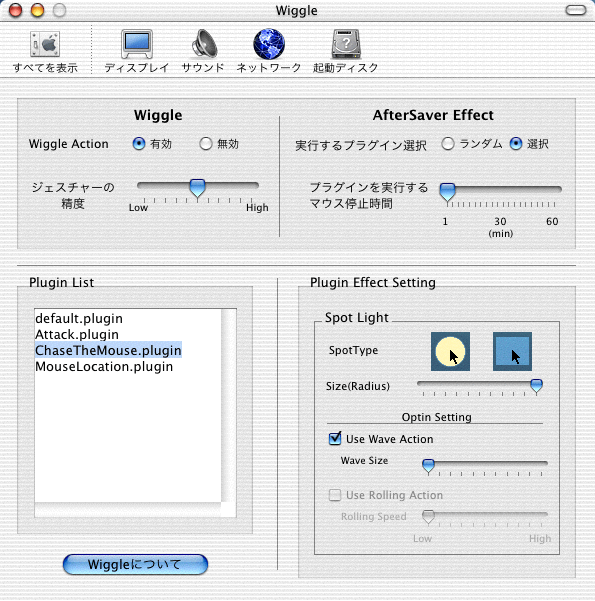595x601 pixels.
Task: Click the Plugin List vertical scrollbar
Action: (x=228, y=406)
